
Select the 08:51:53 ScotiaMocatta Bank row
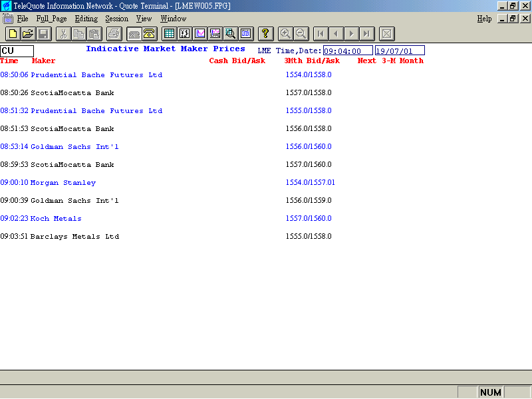[x=166, y=128]
